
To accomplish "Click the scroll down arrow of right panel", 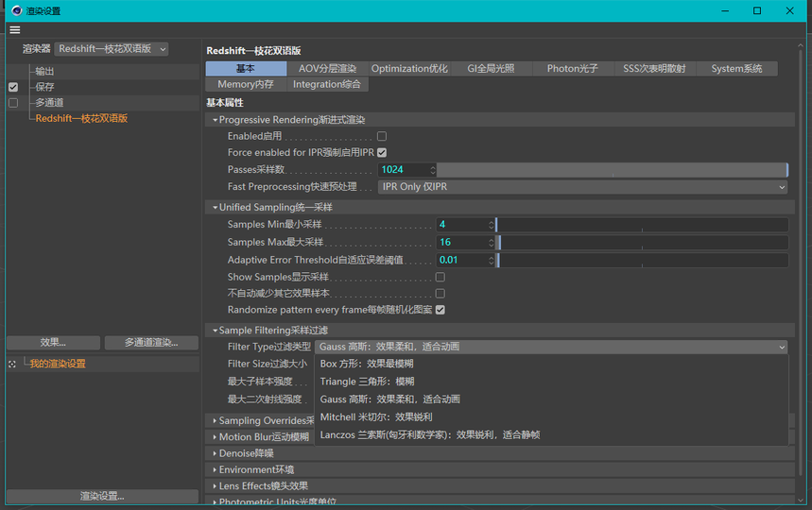I will tap(801, 501).
